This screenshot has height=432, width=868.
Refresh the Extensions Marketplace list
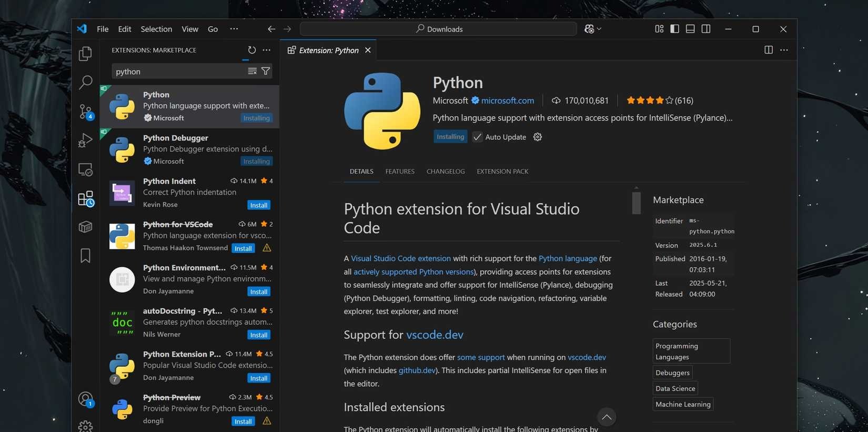[252, 50]
